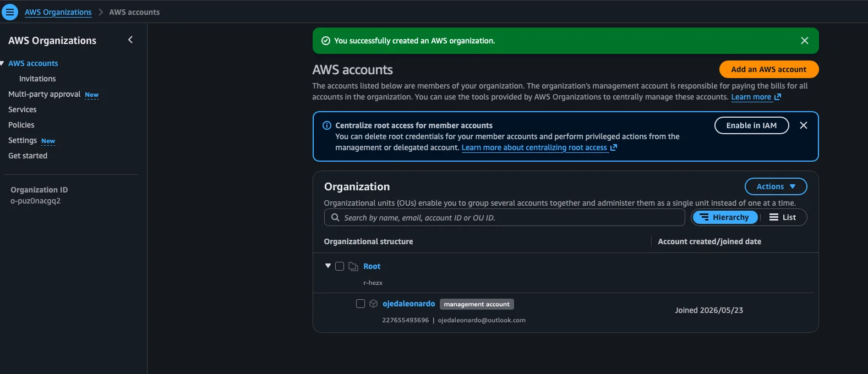Open Settings in sidebar
This screenshot has height=374, width=868.
pos(23,140)
